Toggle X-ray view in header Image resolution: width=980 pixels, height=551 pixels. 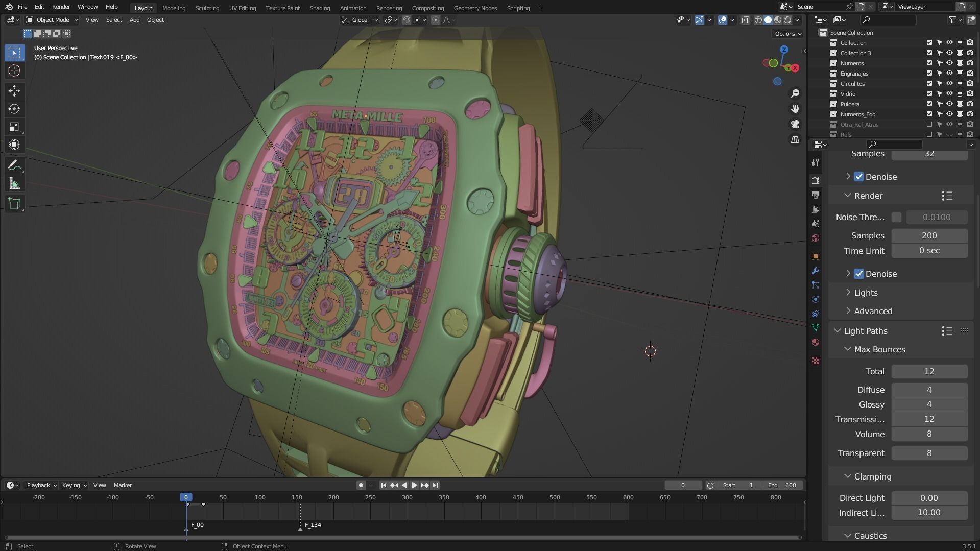click(745, 20)
